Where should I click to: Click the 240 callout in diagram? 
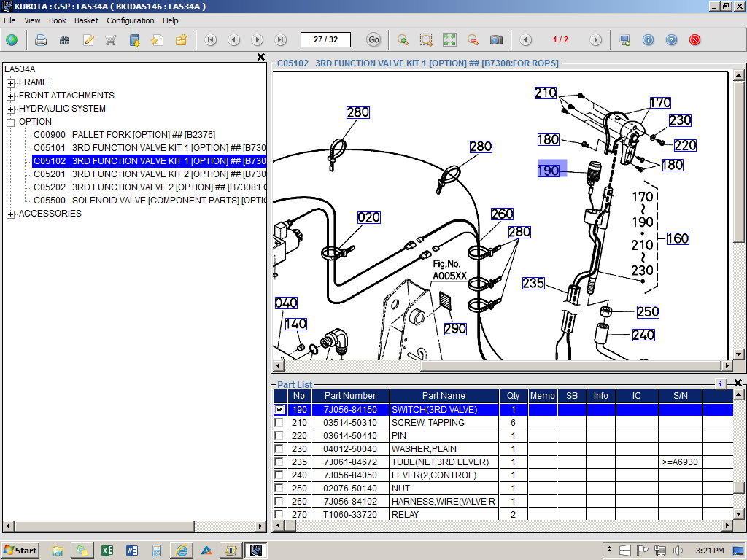pyautogui.click(x=643, y=335)
